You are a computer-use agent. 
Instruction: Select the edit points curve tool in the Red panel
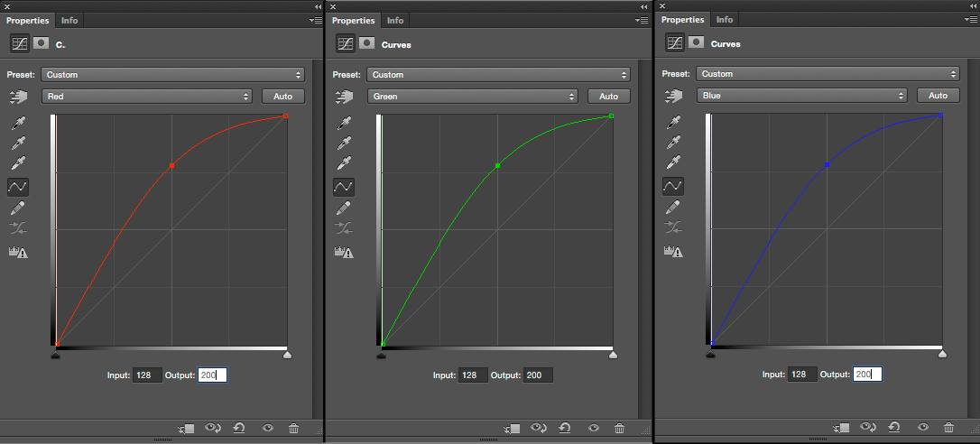(x=18, y=187)
